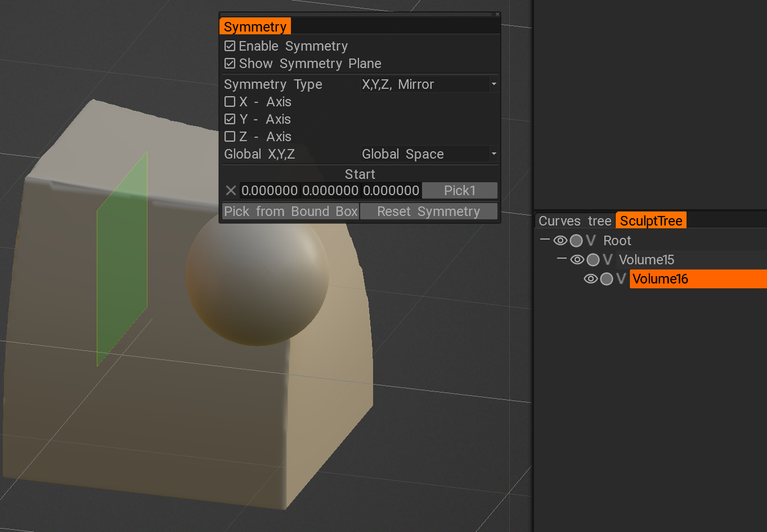
Task: Check the Z - Axis option
Action: tap(230, 137)
